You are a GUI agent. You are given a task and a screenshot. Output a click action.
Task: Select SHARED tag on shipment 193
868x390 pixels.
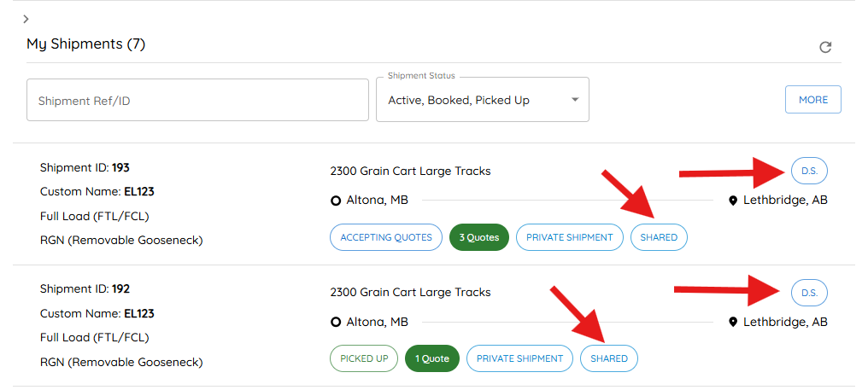click(659, 237)
